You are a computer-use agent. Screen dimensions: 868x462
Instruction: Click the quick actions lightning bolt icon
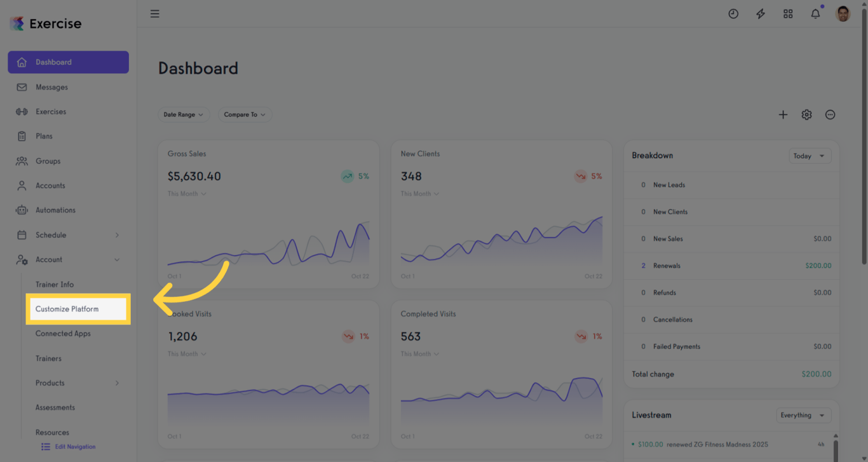(761, 13)
